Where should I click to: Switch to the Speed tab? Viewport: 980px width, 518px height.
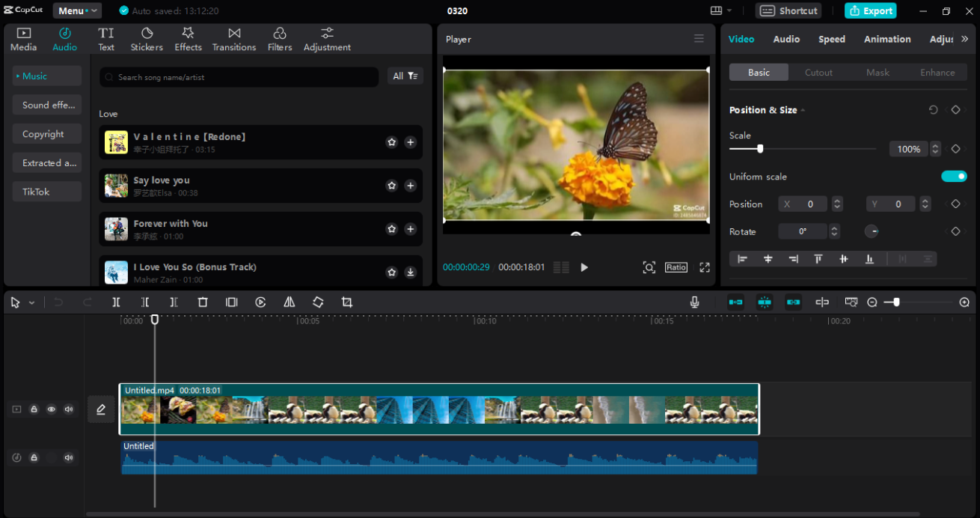point(832,39)
